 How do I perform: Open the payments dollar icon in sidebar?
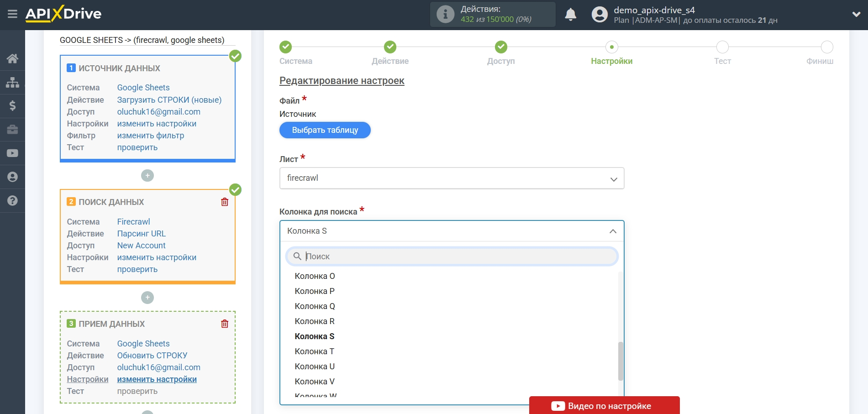[x=12, y=106]
